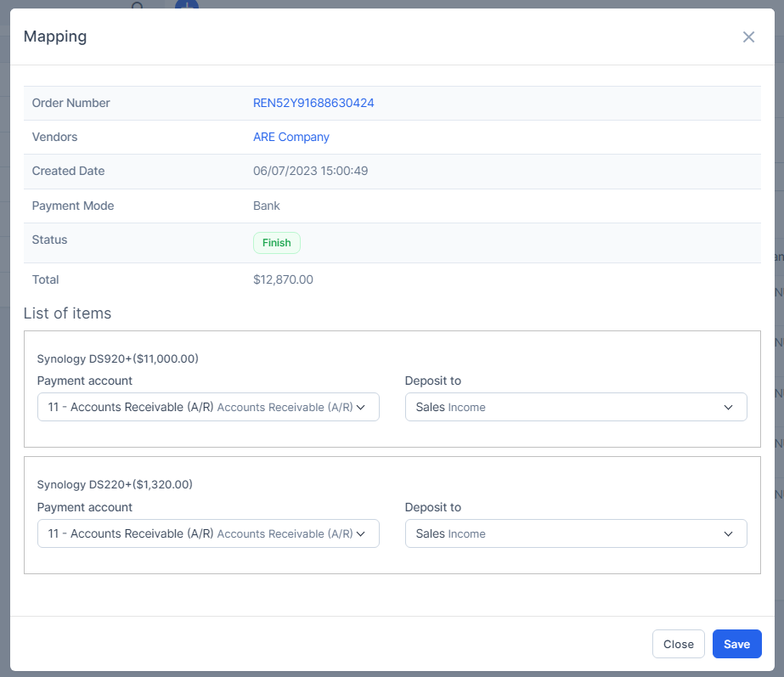Click the Bank payment mode value
This screenshot has height=677, width=784.
coord(267,206)
